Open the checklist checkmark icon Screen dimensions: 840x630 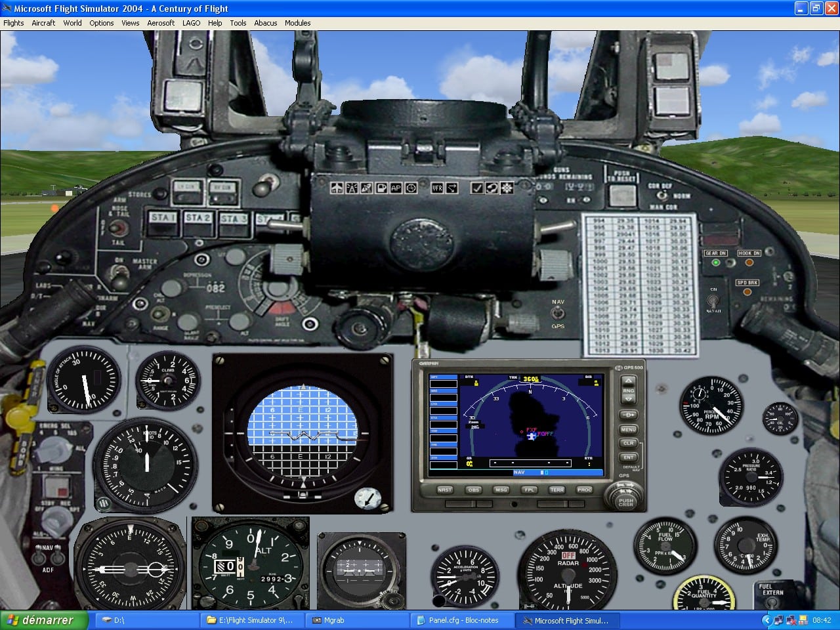coord(477,188)
